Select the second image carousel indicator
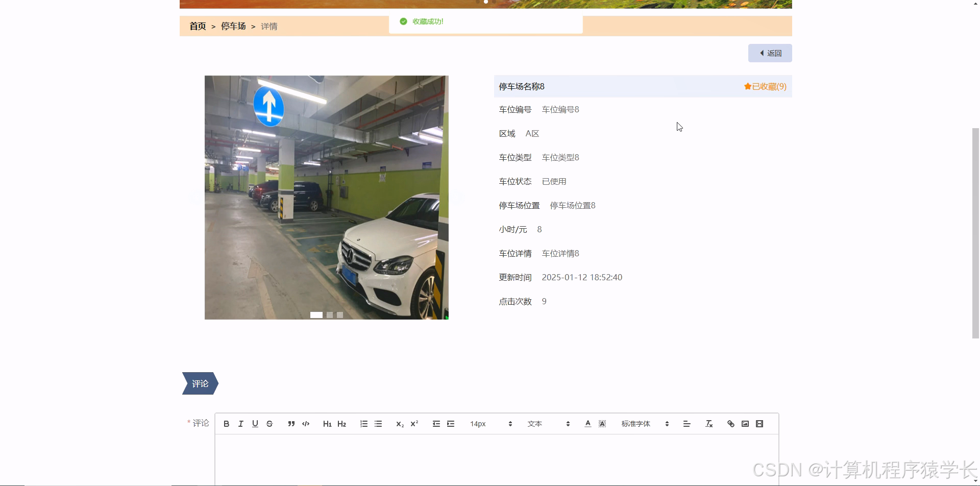The height and width of the screenshot is (486, 980). pos(330,315)
